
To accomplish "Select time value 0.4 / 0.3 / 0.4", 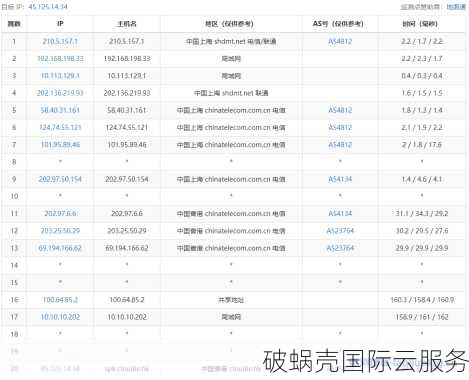I will (x=422, y=76).
